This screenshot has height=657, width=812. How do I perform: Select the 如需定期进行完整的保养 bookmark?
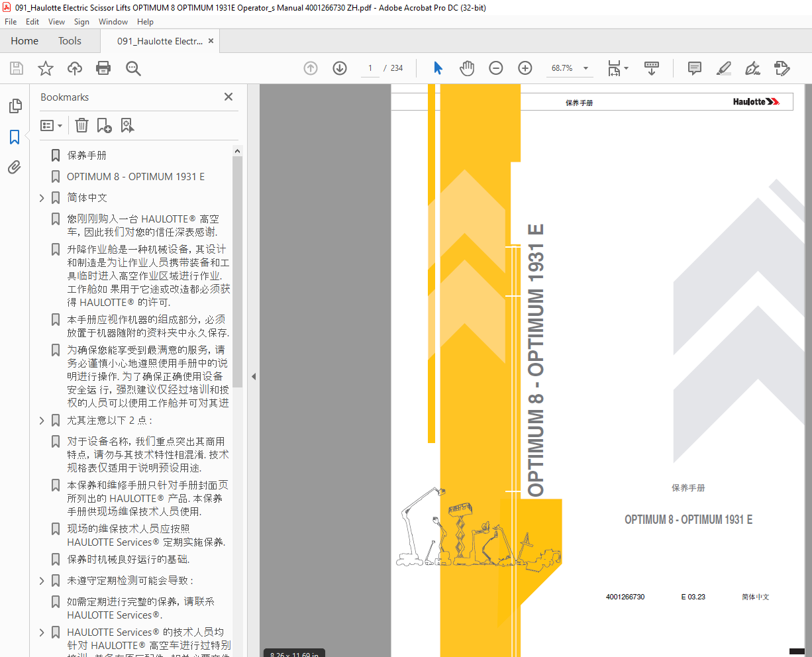point(140,609)
